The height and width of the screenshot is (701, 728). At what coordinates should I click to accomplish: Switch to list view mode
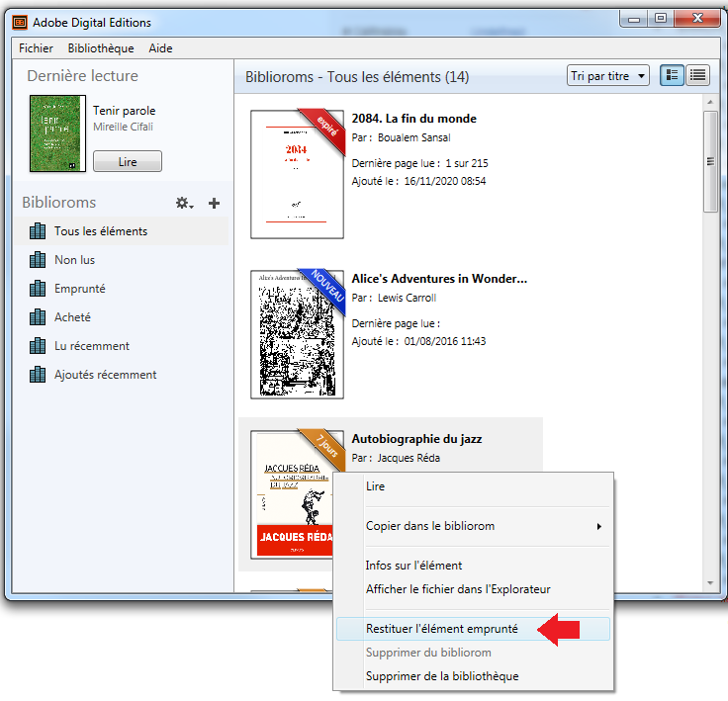tap(698, 76)
